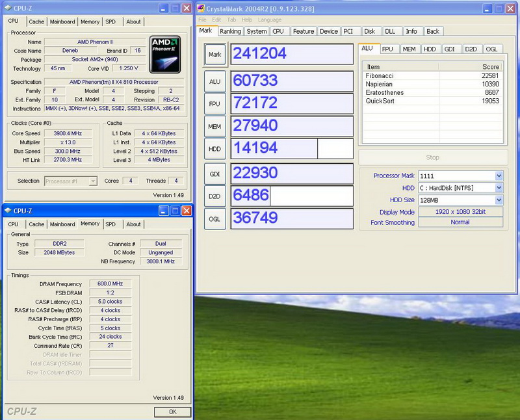Click the Mark benchmark button
Image resolution: width=520 pixels, height=420 pixels.
[x=214, y=55]
